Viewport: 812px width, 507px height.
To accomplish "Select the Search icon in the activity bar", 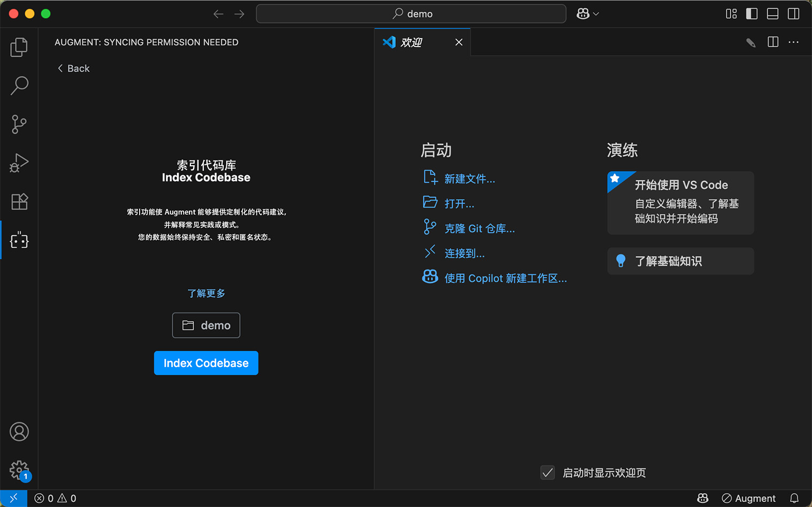I will [19, 86].
